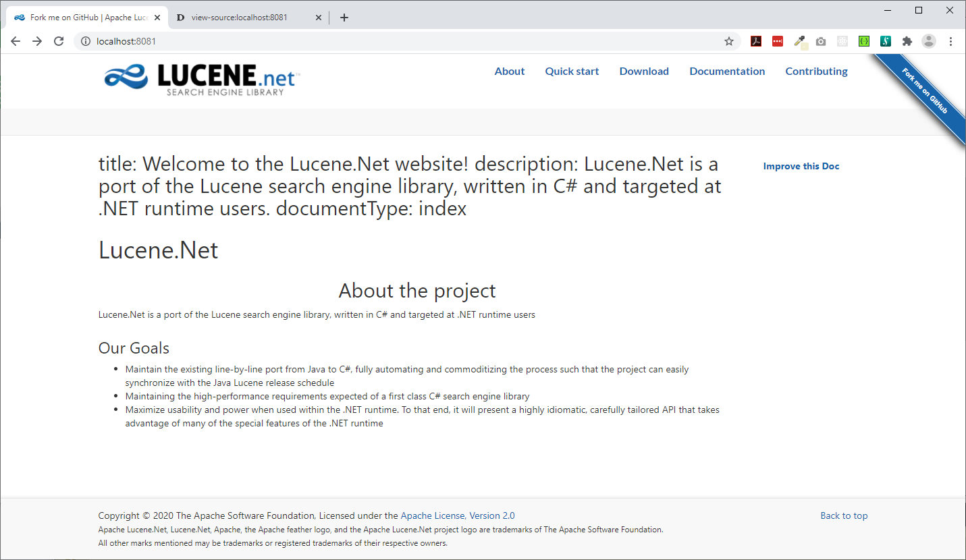Click the Lucene.Net heading
This screenshot has width=966, height=560.
pos(159,250)
